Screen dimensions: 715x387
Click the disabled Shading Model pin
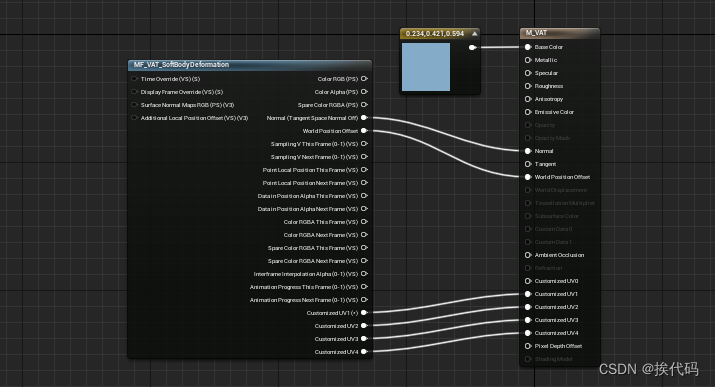point(528,359)
